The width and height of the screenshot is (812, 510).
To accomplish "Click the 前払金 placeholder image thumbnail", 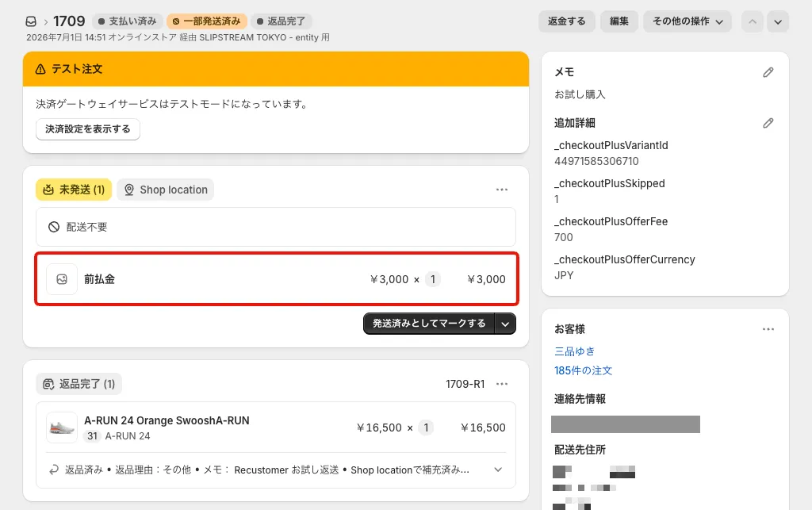I will coord(62,279).
